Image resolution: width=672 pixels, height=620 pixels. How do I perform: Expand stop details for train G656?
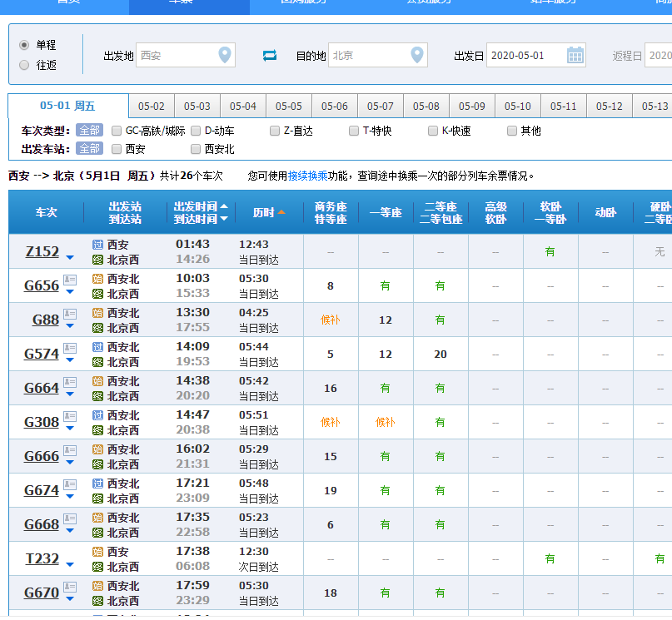70,292
